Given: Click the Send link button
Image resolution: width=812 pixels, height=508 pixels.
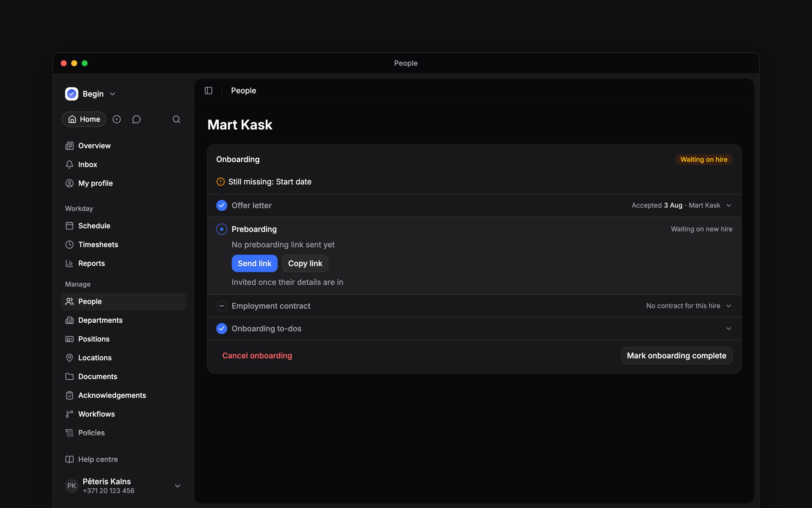Looking at the screenshot, I should click(x=254, y=263).
